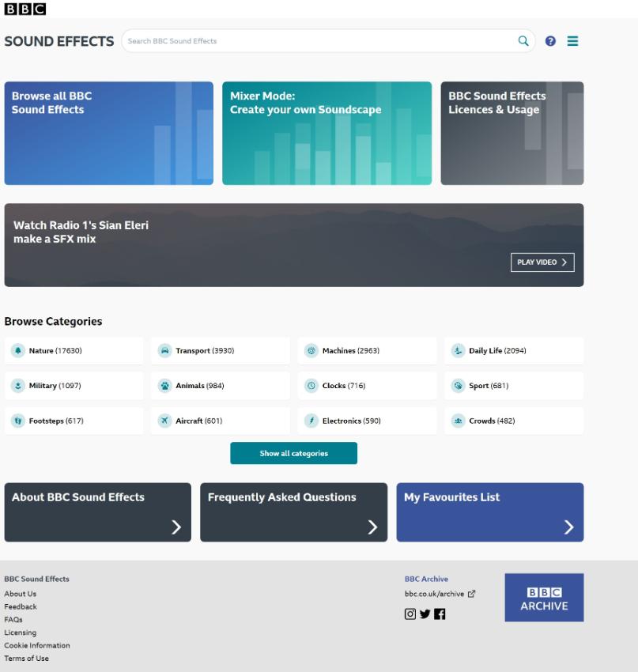
Task: Click the SOUND EFFECTS site title
Action: [x=59, y=41]
